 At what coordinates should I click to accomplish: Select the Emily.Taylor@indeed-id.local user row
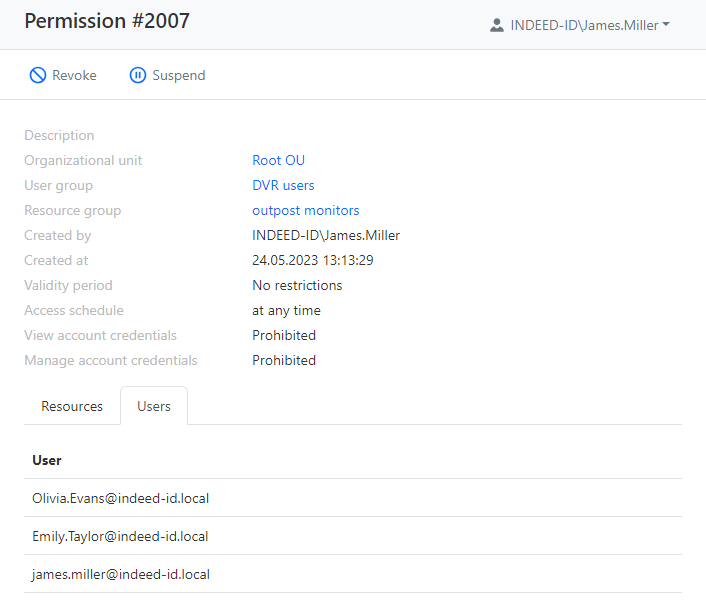click(x=120, y=536)
